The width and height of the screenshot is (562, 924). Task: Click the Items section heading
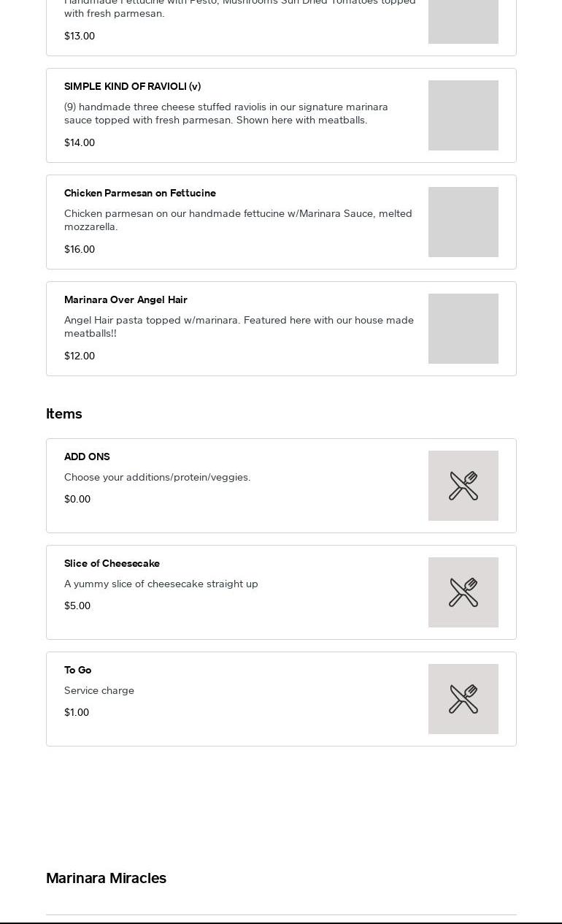64,413
